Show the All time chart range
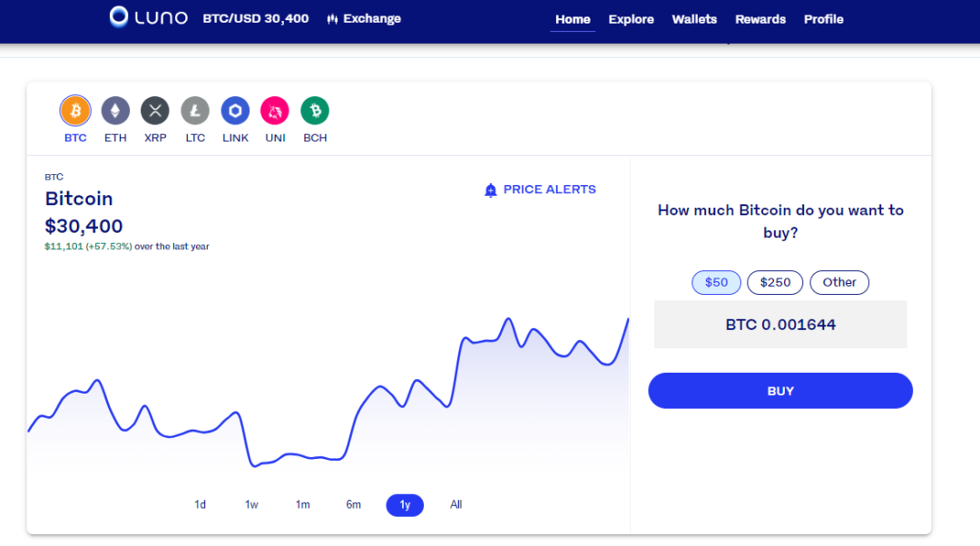 [456, 504]
